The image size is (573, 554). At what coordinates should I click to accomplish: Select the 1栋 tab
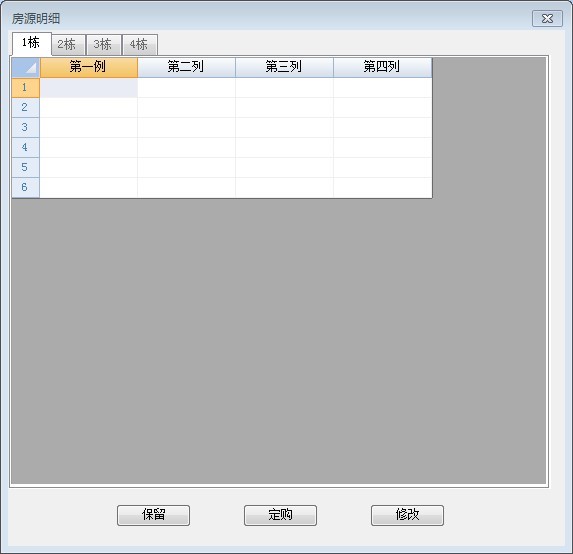(x=31, y=43)
